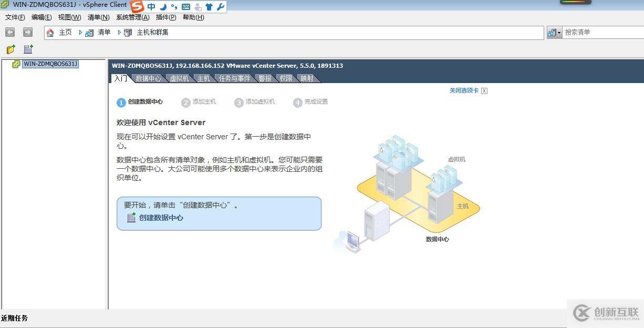Open the 编辑(E) menu

[x=41, y=17]
